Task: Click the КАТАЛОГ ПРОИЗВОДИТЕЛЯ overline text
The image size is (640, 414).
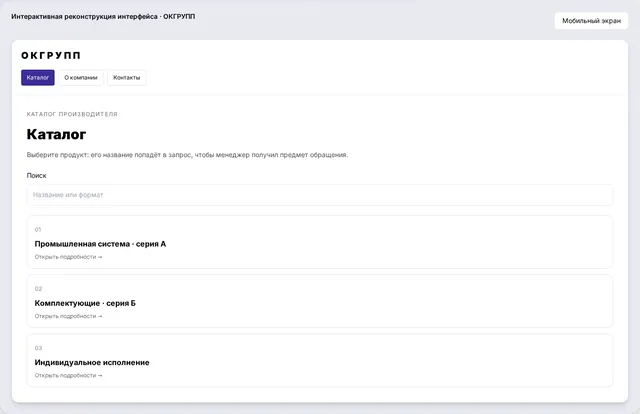Action: click(72, 114)
